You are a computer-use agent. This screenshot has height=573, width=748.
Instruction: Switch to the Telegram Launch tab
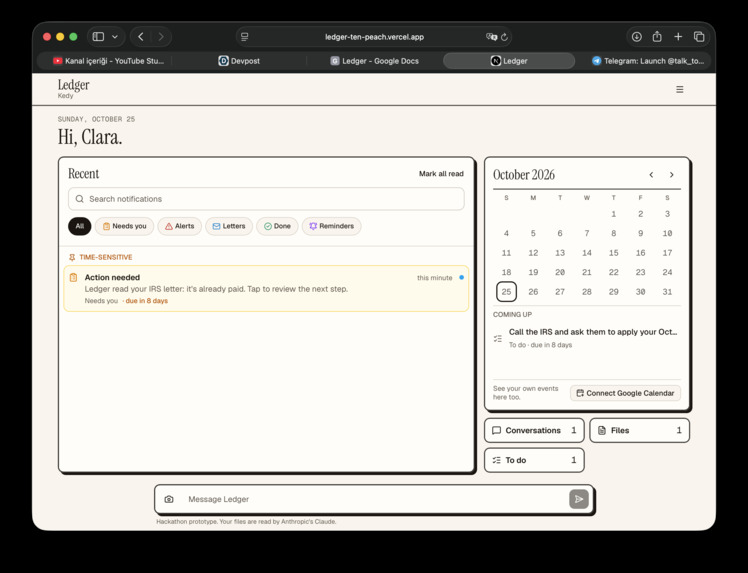click(x=648, y=61)
